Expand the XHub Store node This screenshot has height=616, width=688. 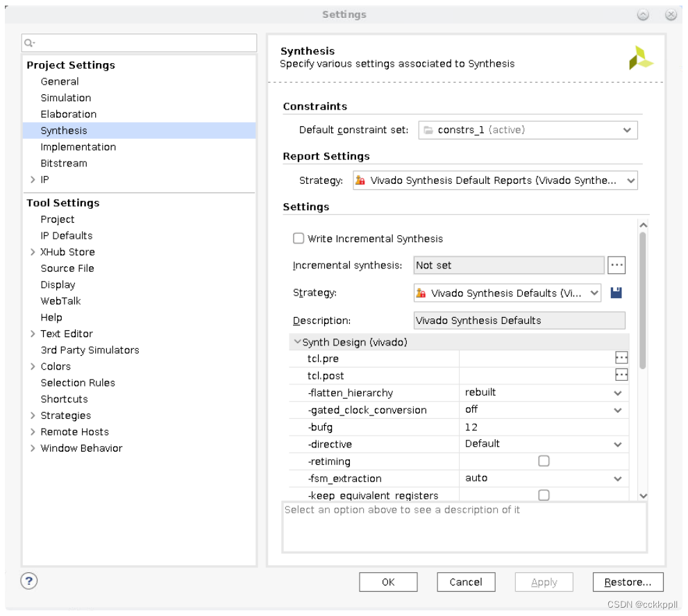(33, 252)
